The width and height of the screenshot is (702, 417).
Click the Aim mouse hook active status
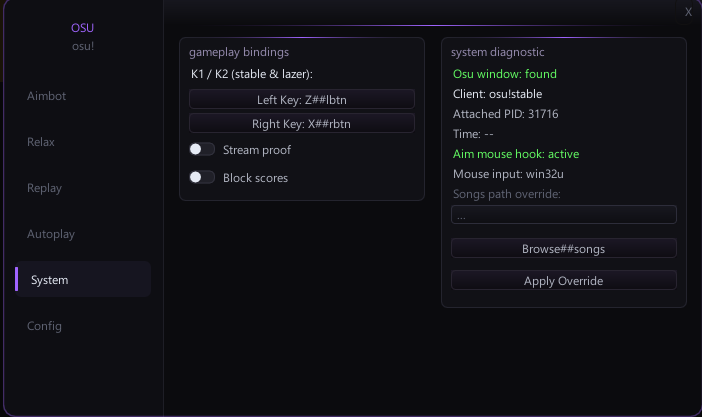(516, 154)
